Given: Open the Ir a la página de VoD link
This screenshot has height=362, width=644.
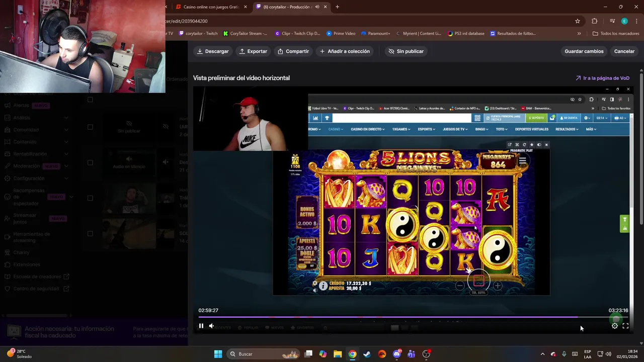Looking at the screenshot, I should point(603,78).
